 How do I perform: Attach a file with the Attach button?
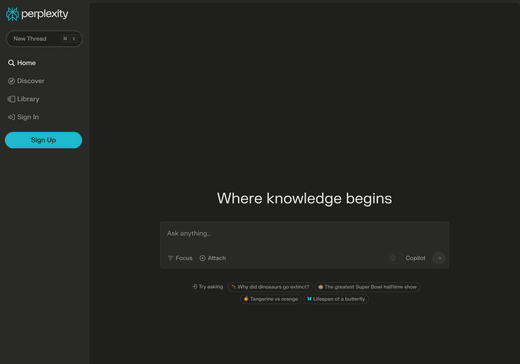click(x=213, y=258)
